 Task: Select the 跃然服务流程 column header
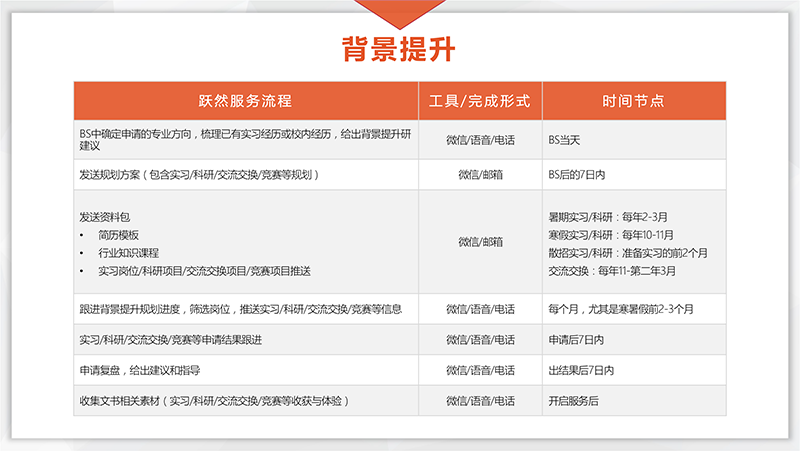point(245,101)
